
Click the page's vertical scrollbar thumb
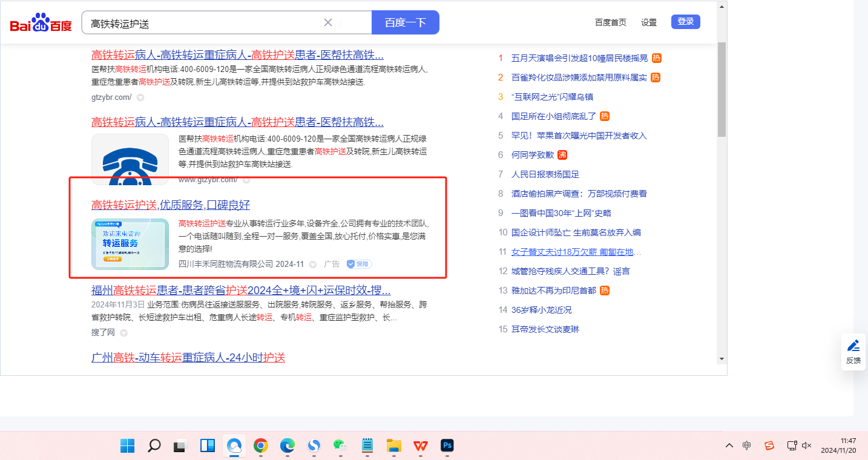click(722, 90)
